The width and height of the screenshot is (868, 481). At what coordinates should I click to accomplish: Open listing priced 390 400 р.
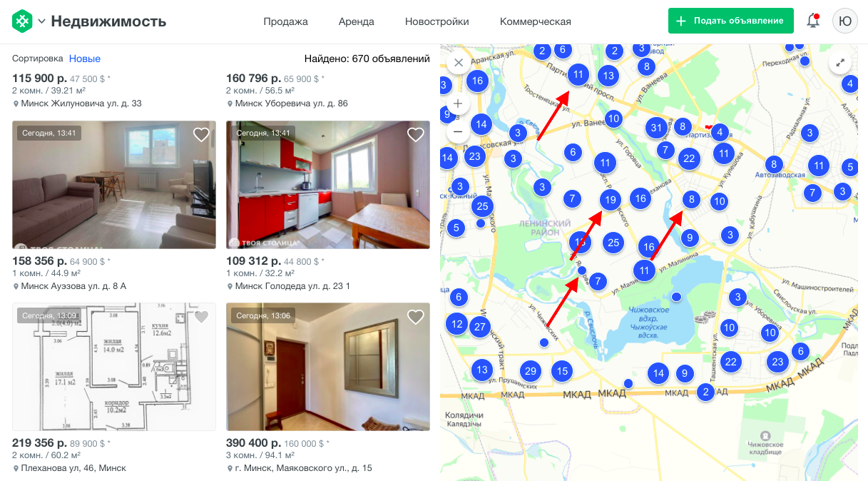(x=252, y=442)
